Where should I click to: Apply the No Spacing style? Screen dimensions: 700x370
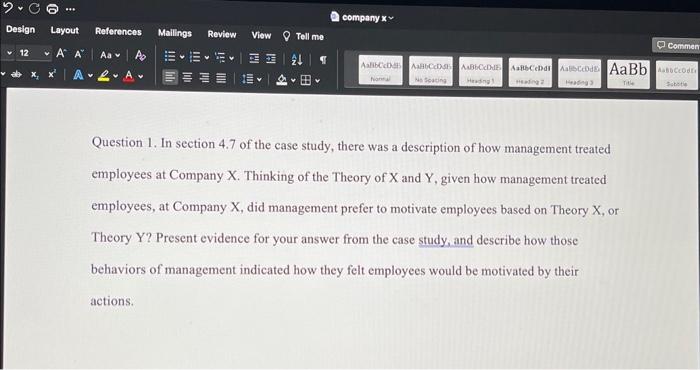point(430,71)
